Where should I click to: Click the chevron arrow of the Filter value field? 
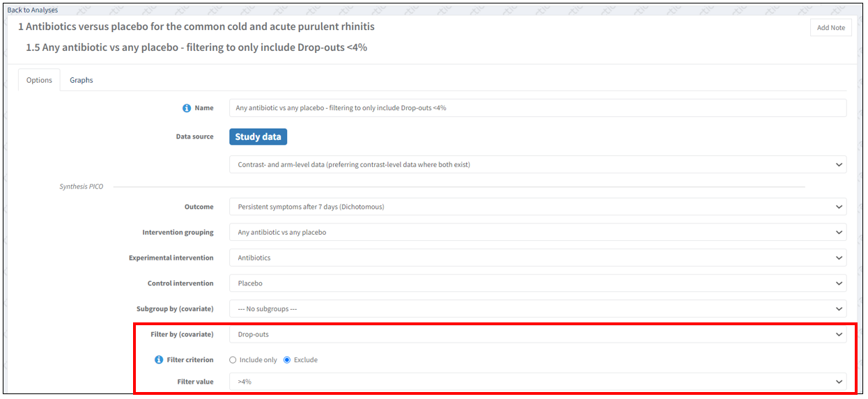click(838, 382)
